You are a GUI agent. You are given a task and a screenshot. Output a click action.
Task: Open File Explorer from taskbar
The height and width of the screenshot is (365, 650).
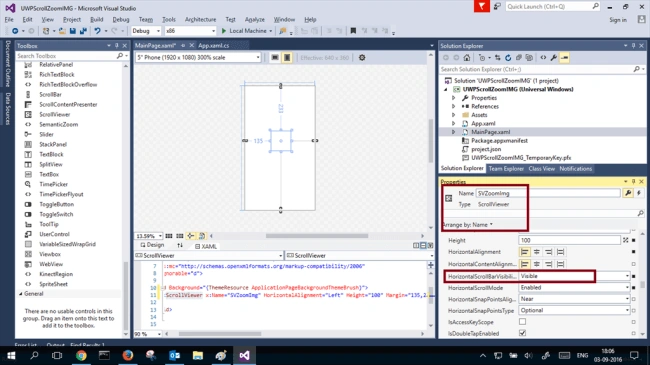(198, 355)
